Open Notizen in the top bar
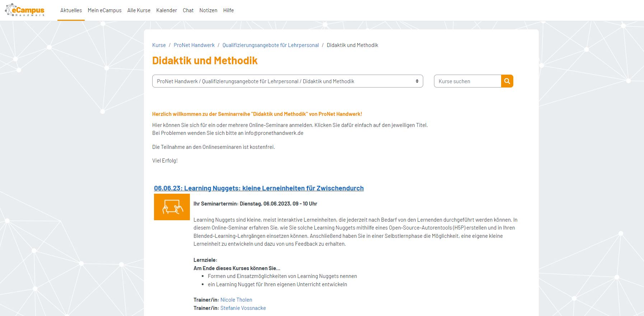This screenshot has width=644, height=316. click(208, 10)
